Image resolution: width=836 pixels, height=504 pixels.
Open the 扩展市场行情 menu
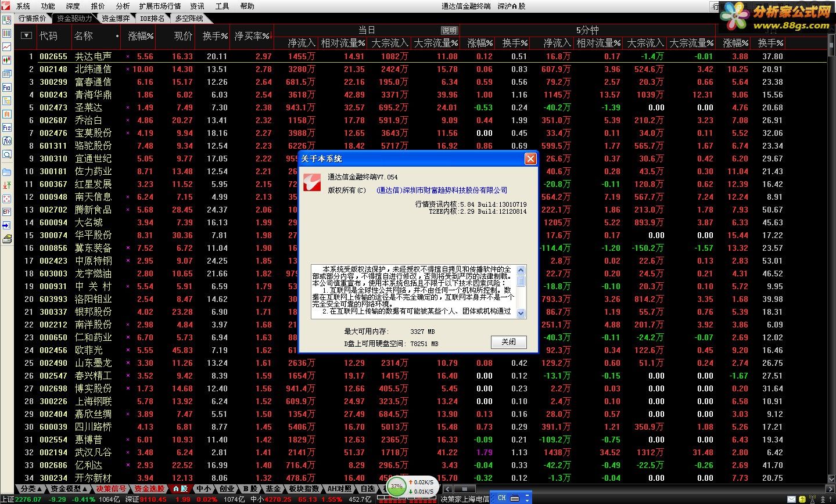[x=160, y=6]
